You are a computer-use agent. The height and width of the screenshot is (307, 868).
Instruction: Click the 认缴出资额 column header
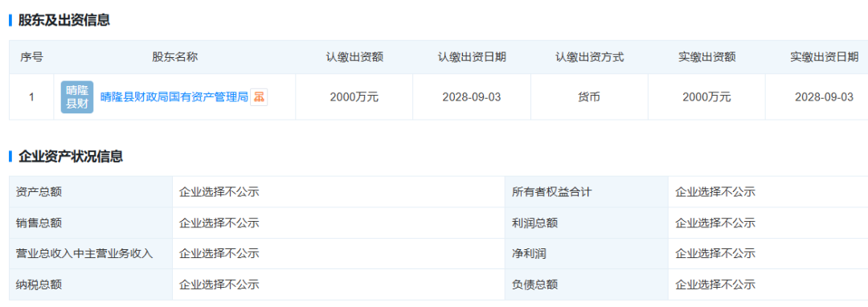coord(354,57)
